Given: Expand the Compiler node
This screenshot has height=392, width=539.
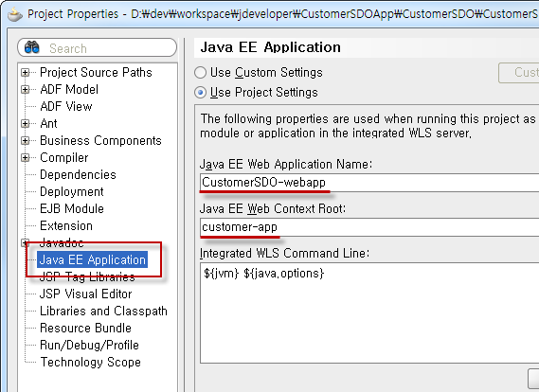Looking at the screenshot, I should tap(25, 158).
